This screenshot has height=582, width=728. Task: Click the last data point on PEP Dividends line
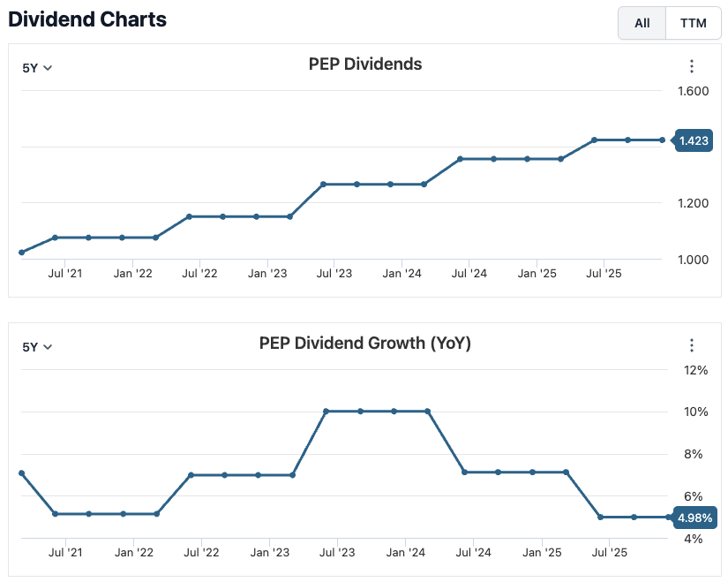[662, 140]
